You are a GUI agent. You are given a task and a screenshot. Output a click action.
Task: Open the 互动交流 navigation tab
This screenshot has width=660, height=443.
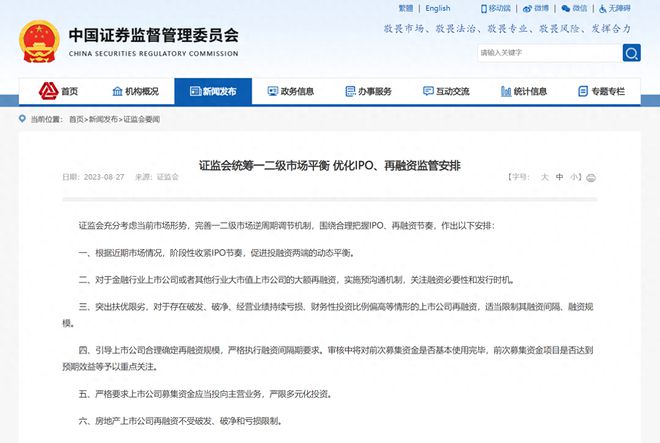pyautogui.click(x=446, y=91)
